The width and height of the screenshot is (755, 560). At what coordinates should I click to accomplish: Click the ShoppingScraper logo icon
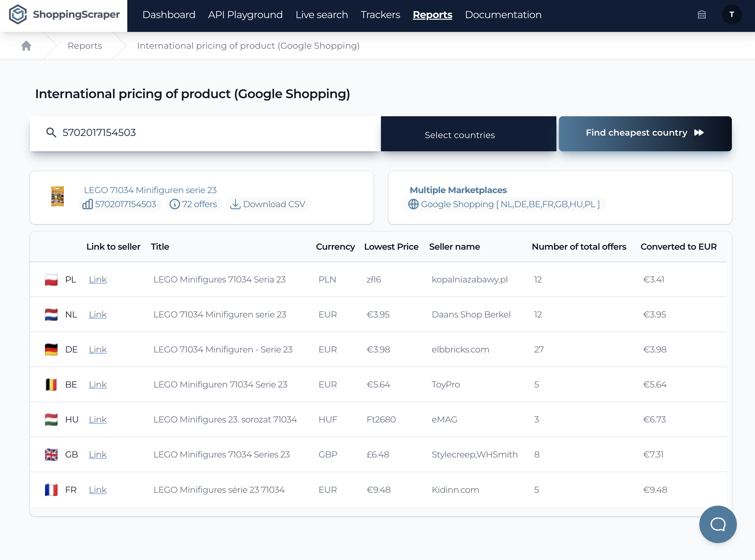(18, 15)
